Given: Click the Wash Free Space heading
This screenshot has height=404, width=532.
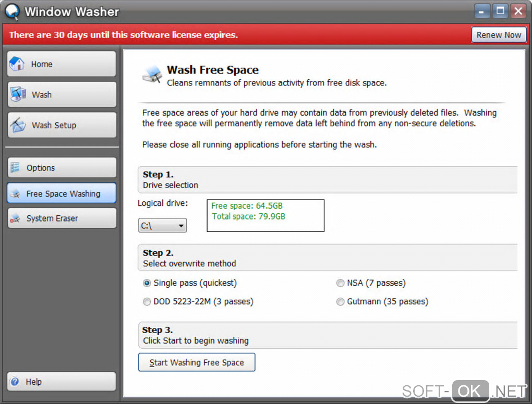Looking at the screenshot, I should [213, 70].
